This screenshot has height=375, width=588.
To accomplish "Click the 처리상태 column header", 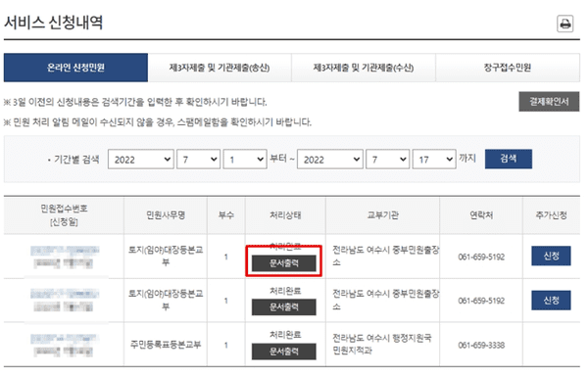I will pos(285,215).
